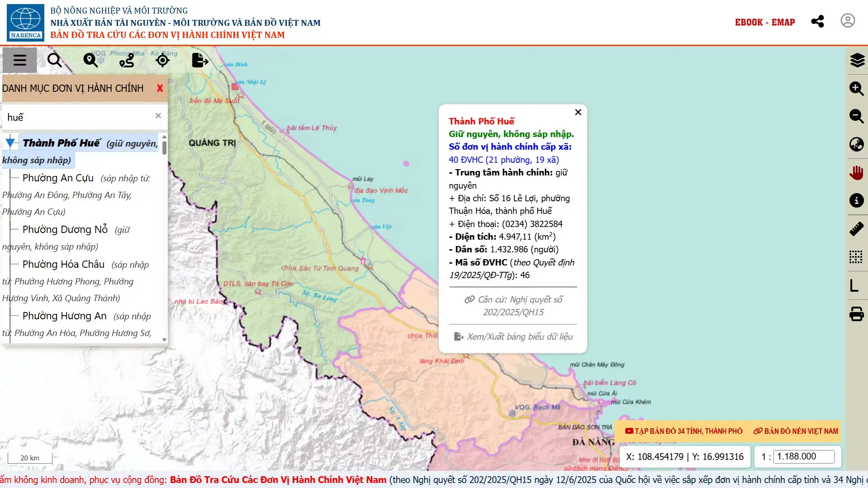Image resolution: width=868 pixels, height=488 pixels.
Task: Open the hamburger main menu
Action: (20, 60)
